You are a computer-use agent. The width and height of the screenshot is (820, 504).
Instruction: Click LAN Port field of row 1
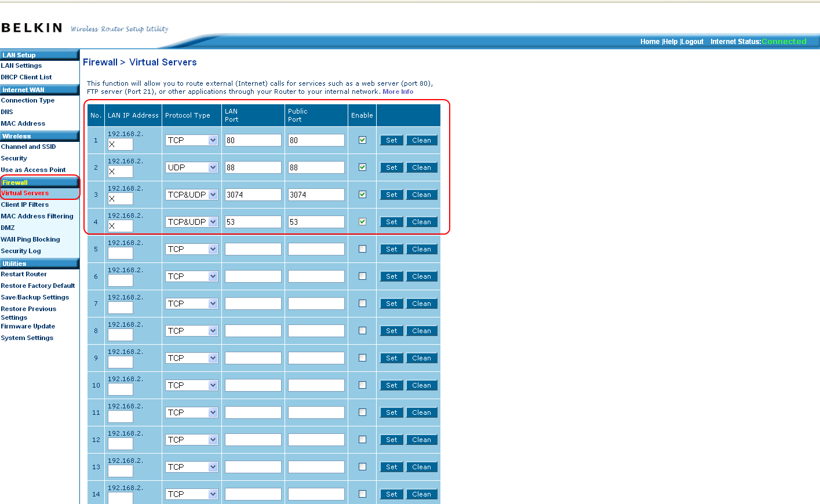click(x=253, y=140)
